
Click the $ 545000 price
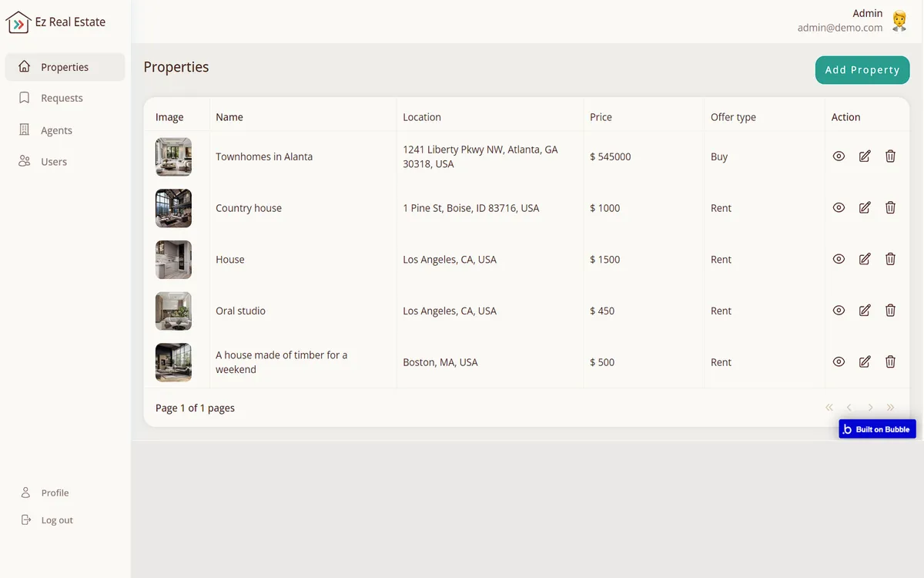click(x=611, y=156)
